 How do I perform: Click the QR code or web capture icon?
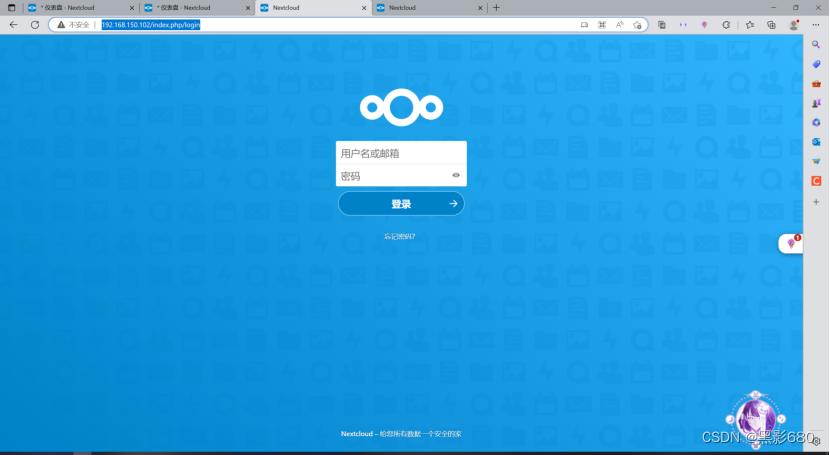click(x=602, y=25)
